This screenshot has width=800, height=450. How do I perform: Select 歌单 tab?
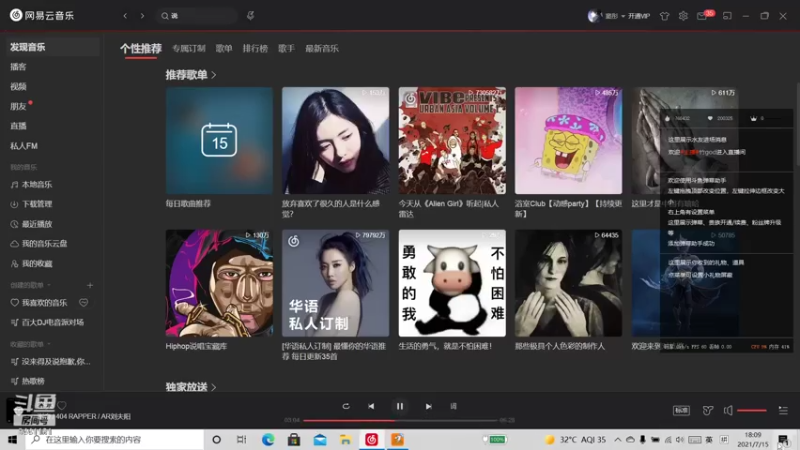point(224,48)
